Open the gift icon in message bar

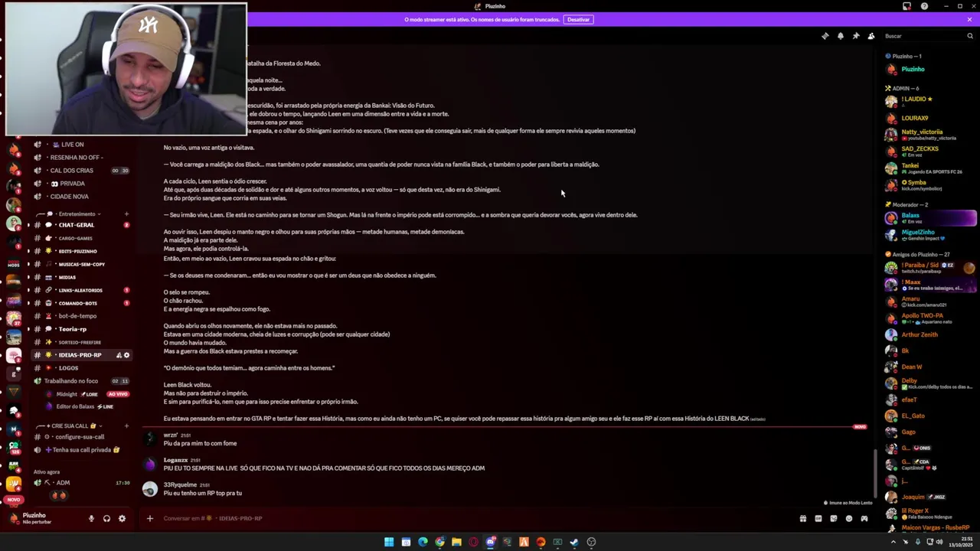802,518
